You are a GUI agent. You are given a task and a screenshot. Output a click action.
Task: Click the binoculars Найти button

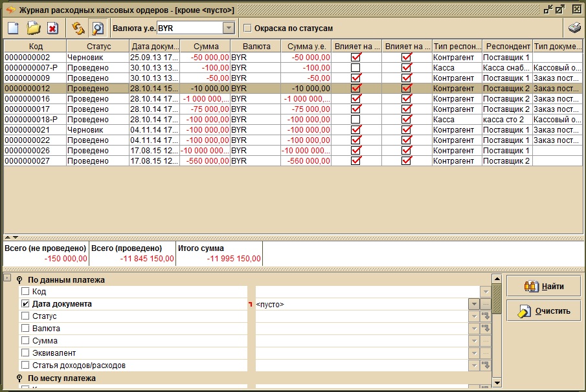(543, 287)
